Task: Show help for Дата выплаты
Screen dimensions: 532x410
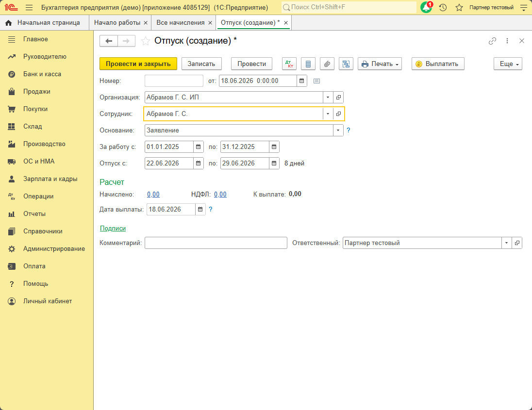Action: 211,209
